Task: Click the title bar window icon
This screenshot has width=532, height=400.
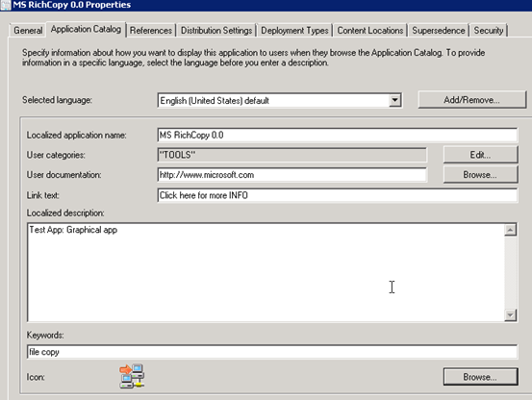Action: (6, 5)
